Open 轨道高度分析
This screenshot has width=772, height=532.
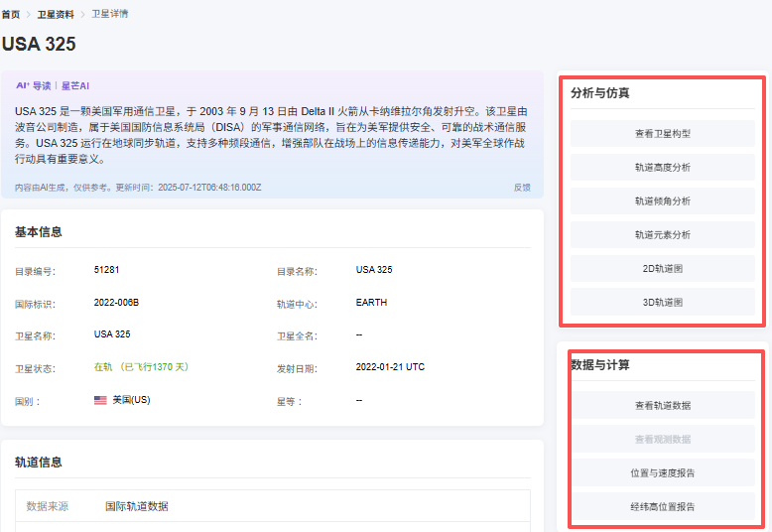pos(662,167)
